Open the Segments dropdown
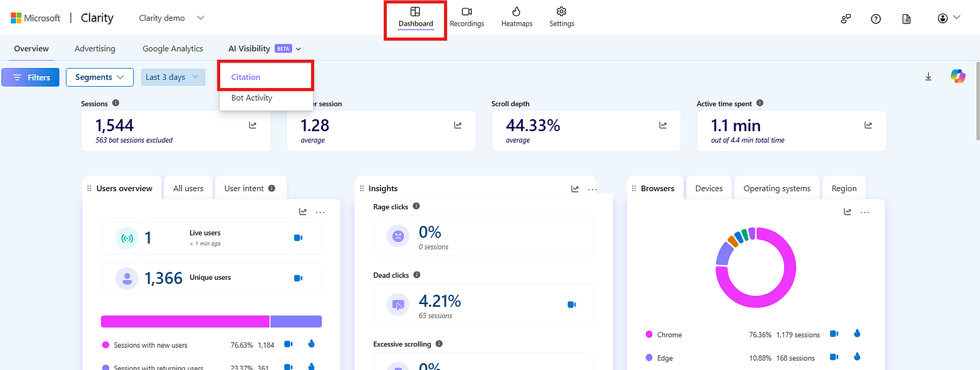980x370 pixels. [x=100, y=77]
